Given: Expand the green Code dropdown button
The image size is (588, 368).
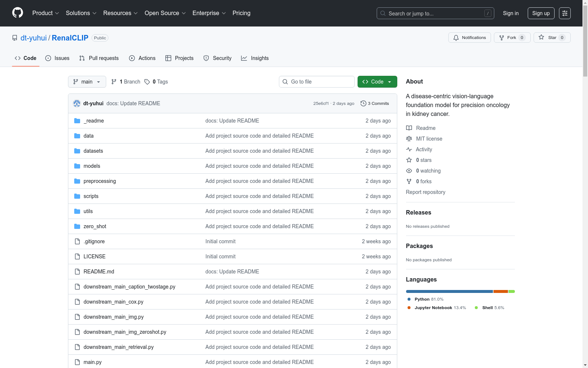Looking at the screenshot, I should pyautogui.click(x=377, y=82).
